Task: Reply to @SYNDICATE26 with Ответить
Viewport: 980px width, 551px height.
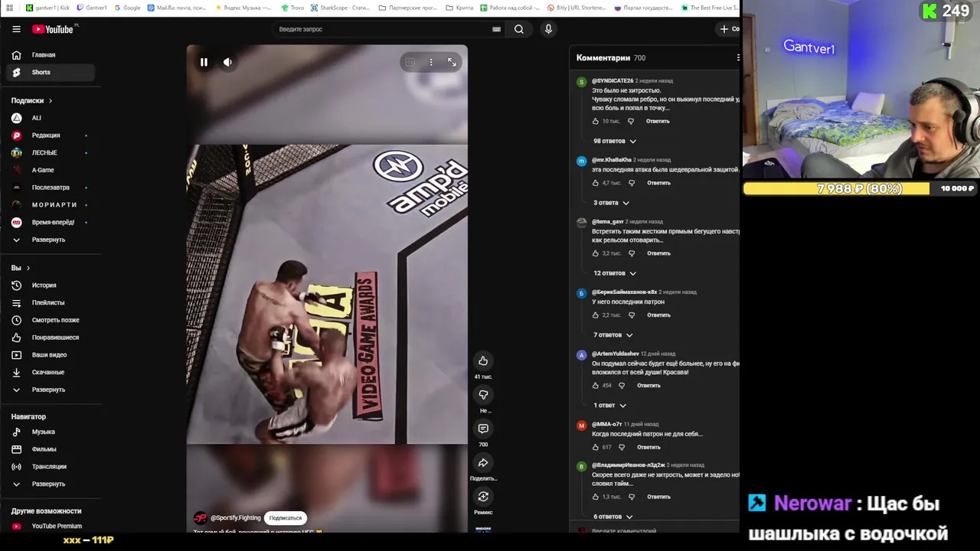Action: point(658,121)
